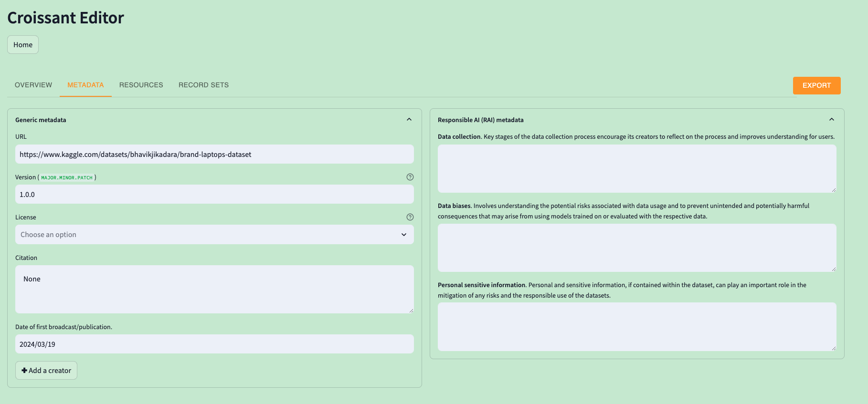Collapse the Generic metadata section

pos(409,120)
